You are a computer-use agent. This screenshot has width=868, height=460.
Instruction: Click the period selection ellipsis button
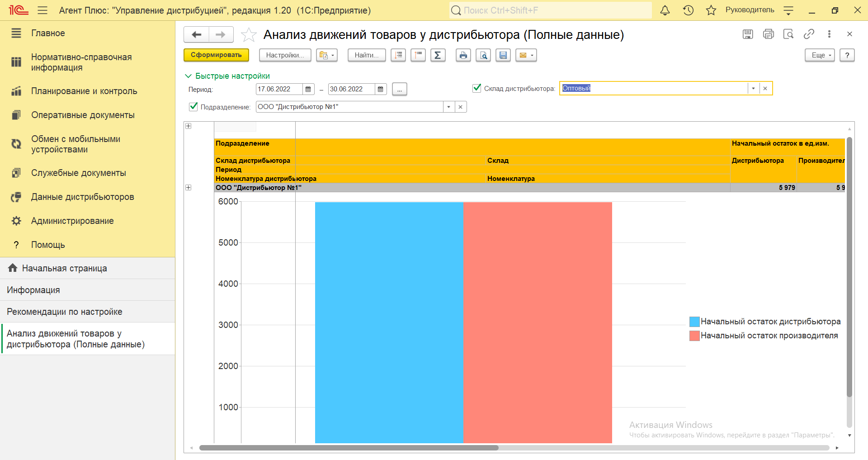(x=400, y=89)
